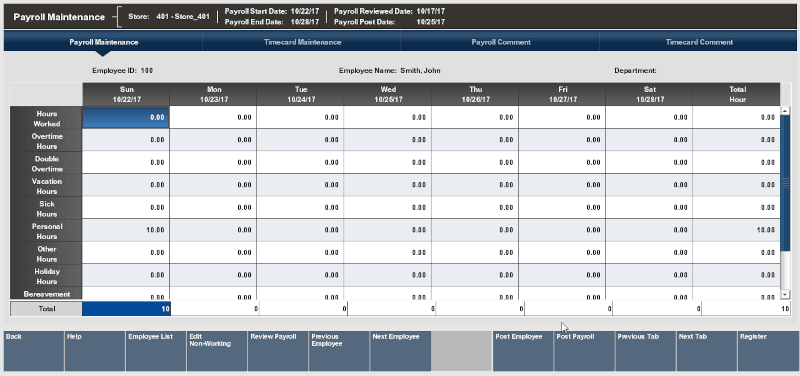The image size is (800, 376).
Task: Click Hours Worked Total Hour cell
Action: coord(736,117)
